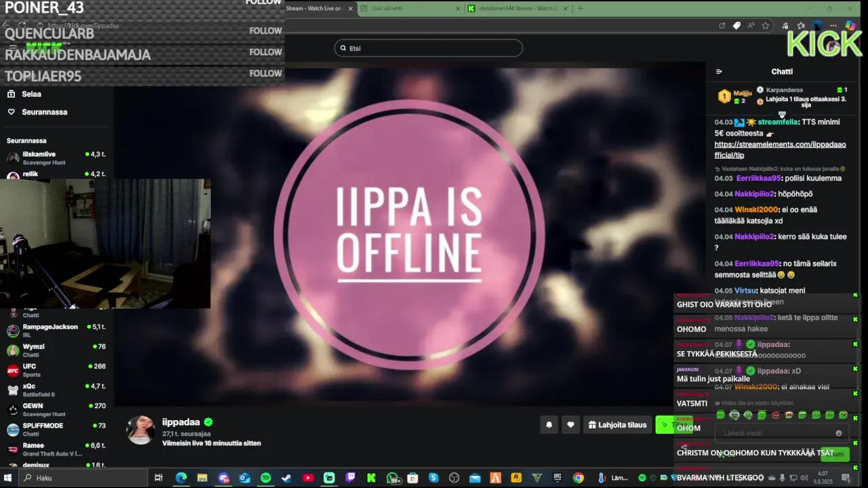Open Epic Games from taskbar
The image size is (868, 488).
tap(557, 478)
